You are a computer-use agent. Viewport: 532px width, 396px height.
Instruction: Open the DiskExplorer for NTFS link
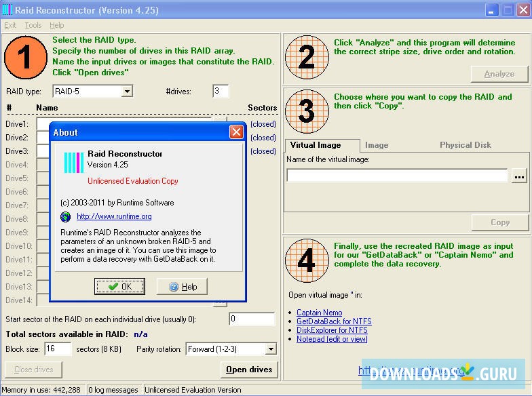click(x=332, y=330)
